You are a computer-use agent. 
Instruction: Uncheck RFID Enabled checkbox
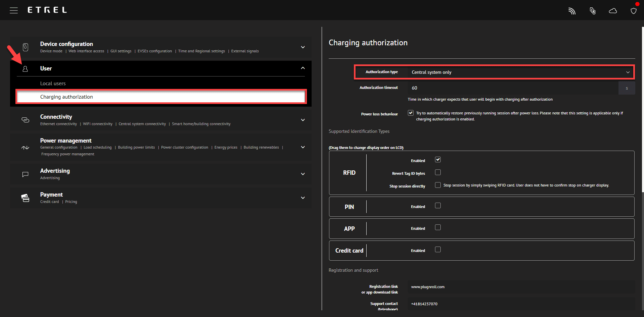pyautogui.click(x=438, y=160)
